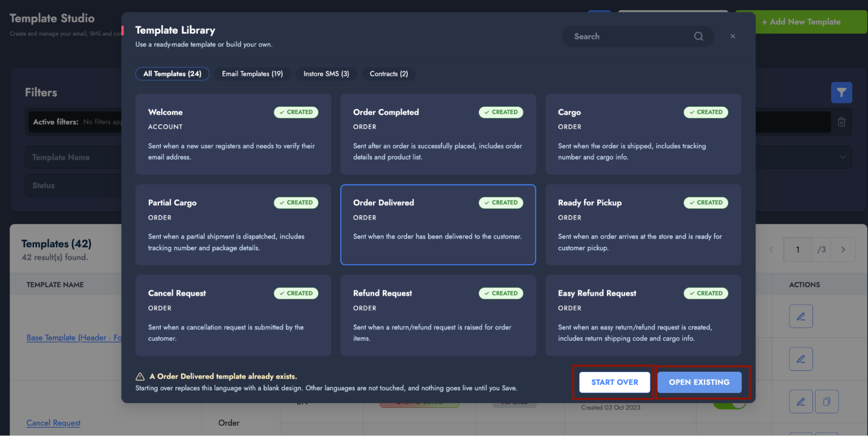The width and height of the screenshot is (868, 436).
Task: Click the second edit pencil icon in actions column
Action: tap(801, 359)
